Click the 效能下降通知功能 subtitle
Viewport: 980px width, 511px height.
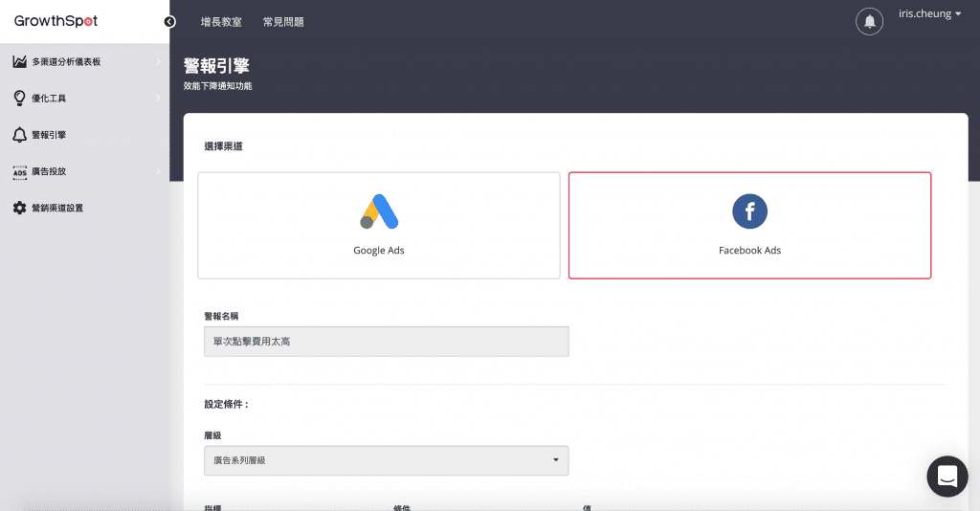pyautogui.click(x=217, y=86)
